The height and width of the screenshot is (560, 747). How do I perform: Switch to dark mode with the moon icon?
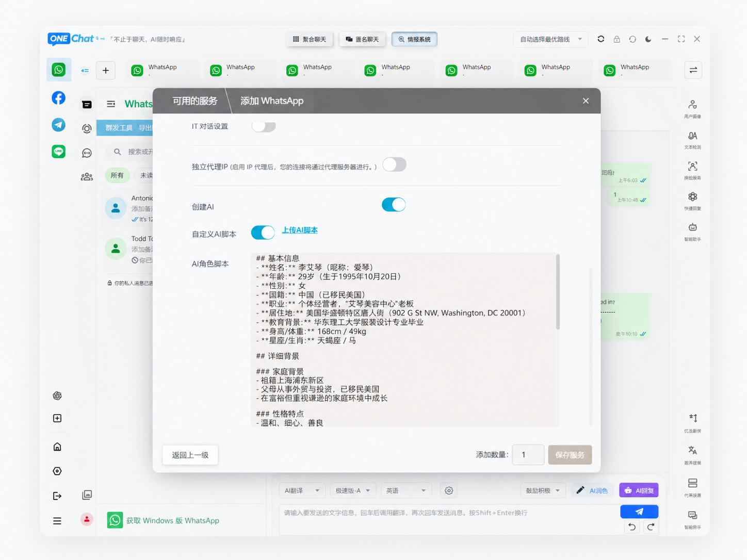(648, 39)
